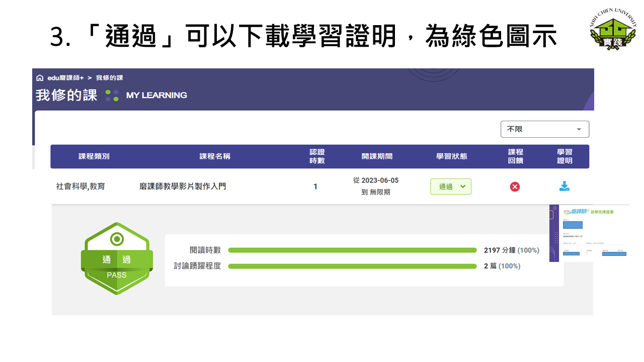This screenshot has height=362, width=644.
Task: Click the 課程類別 column header
Action: tap(94, 156)
